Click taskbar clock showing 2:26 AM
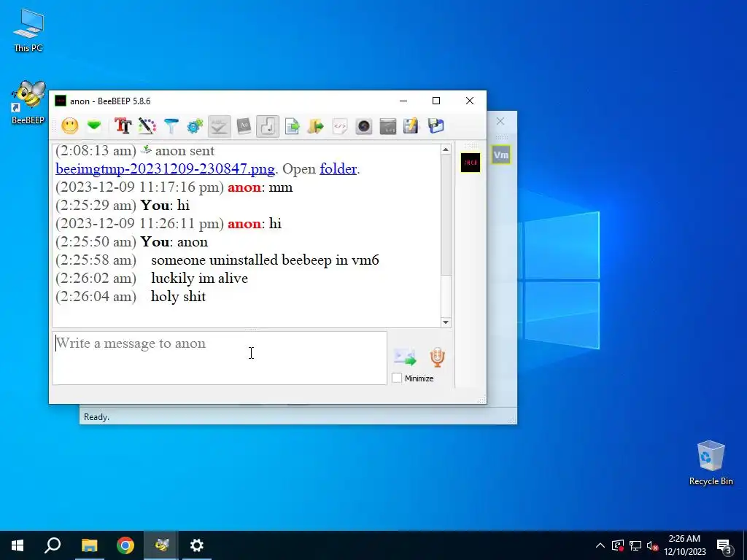747x560 pixels. pos(684,545)
